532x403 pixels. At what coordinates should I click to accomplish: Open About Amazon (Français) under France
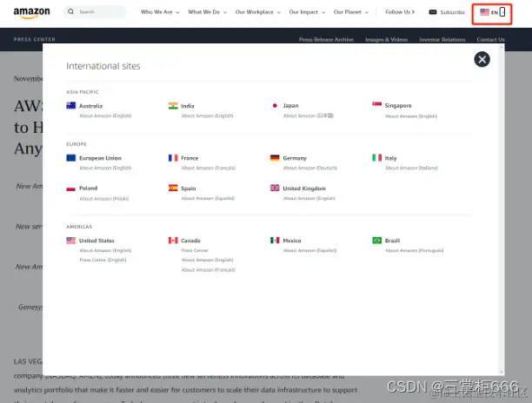[208, 168]
